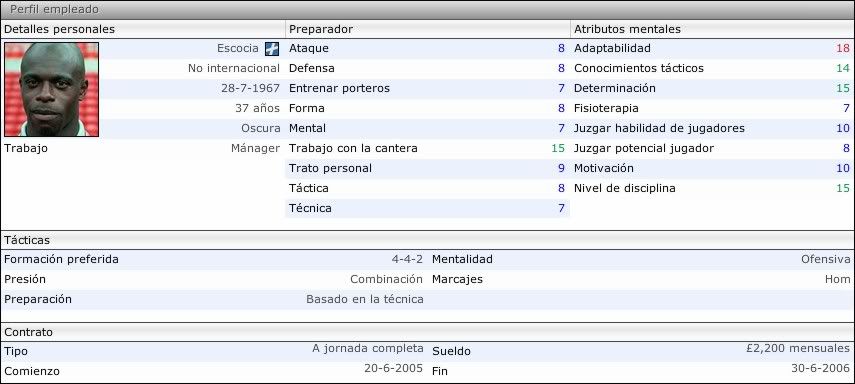Image resolution: width=855 pixels, height=384 pixels.
Task: Select the Trabajo con la cantera row
Action: pos(427,148)
